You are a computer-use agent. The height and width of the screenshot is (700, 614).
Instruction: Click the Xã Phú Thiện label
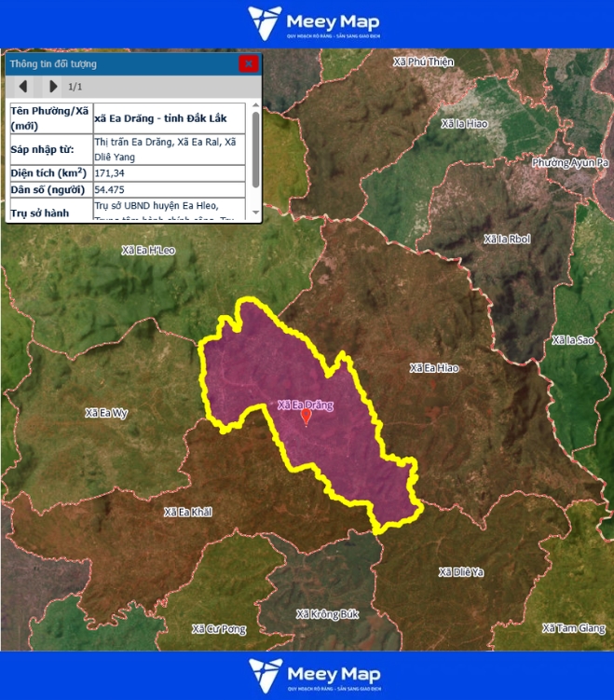click(x=424, y=62)
